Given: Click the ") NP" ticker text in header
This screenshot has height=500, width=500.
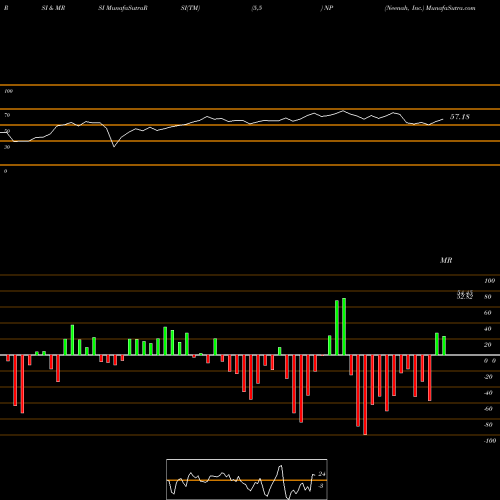Looking at the screenshot, I should click(327, 8).
